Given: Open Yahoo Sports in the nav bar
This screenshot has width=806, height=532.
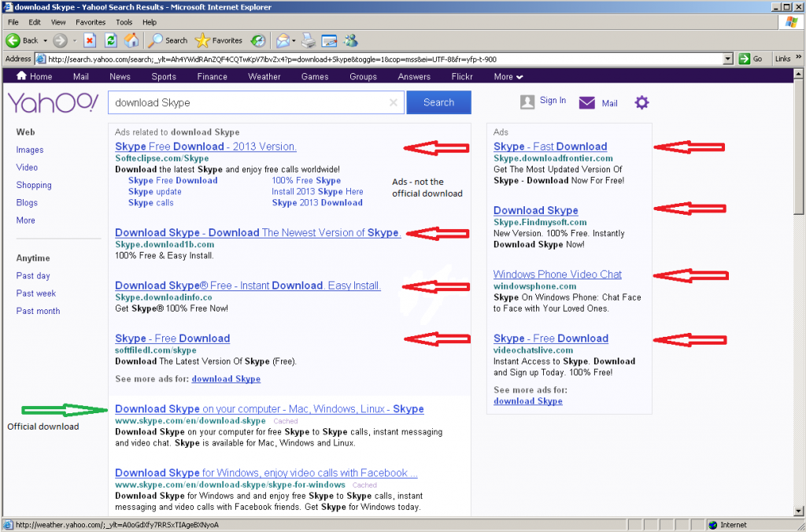Looking at the screenshot, I should (x=164, y=76).
